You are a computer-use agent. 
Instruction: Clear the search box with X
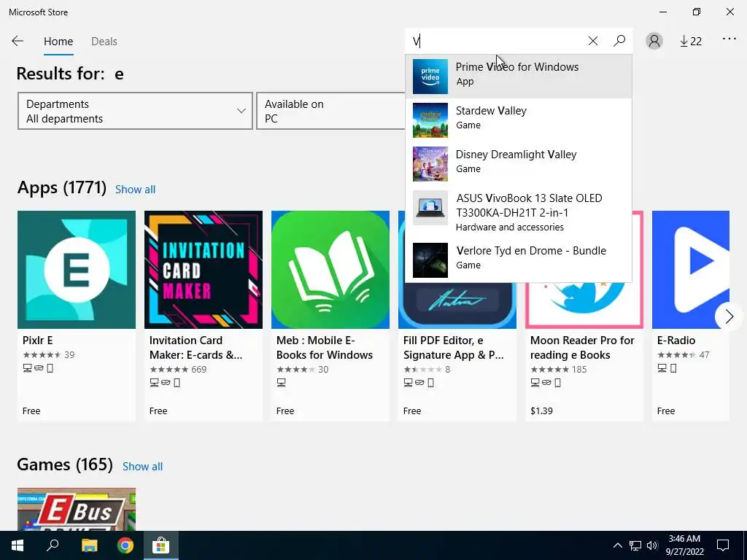point(592,41)
